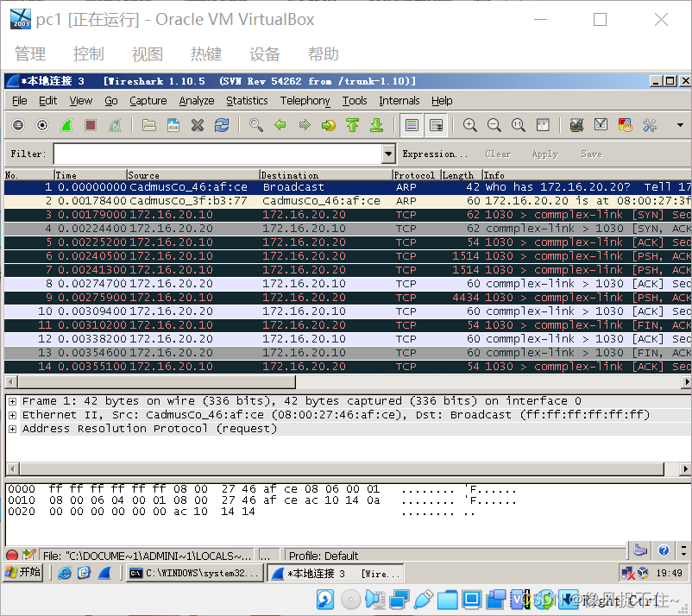Sort packets by Length column header
The width and height of the screenshot is (692, 616).
[x=461, y=175]
